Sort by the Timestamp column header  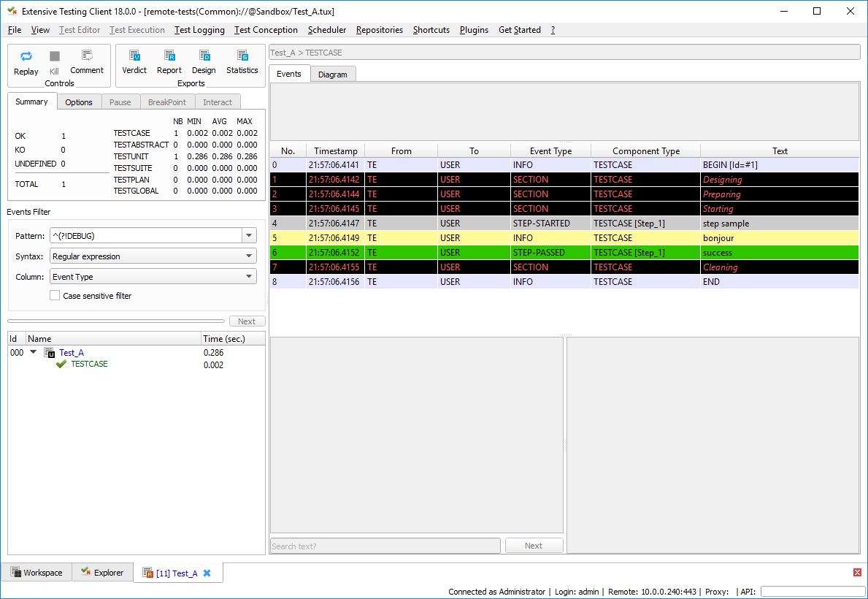[x=336, y=150]
